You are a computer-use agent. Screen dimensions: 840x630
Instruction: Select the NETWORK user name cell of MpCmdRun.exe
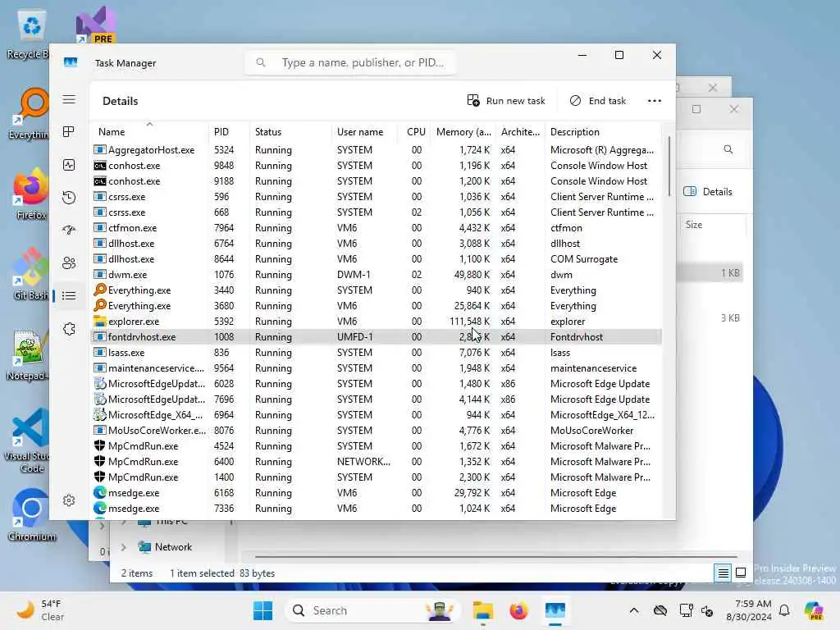click(363, 461)
